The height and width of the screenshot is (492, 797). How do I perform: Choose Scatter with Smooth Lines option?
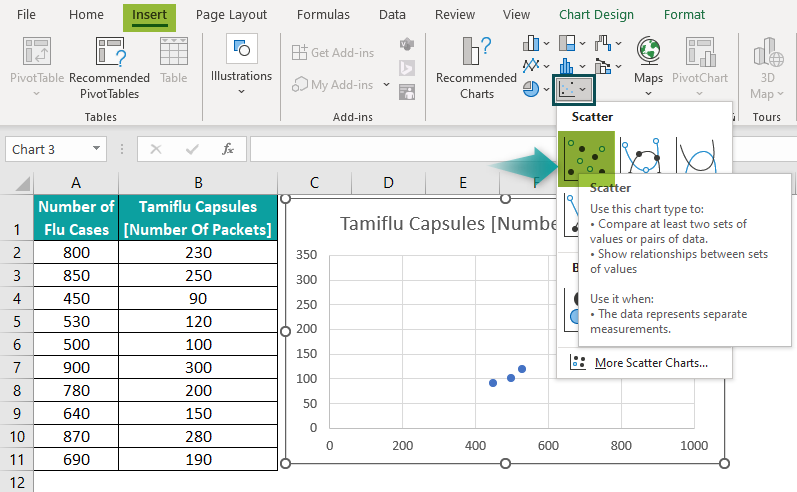click(x=698, y=155)
